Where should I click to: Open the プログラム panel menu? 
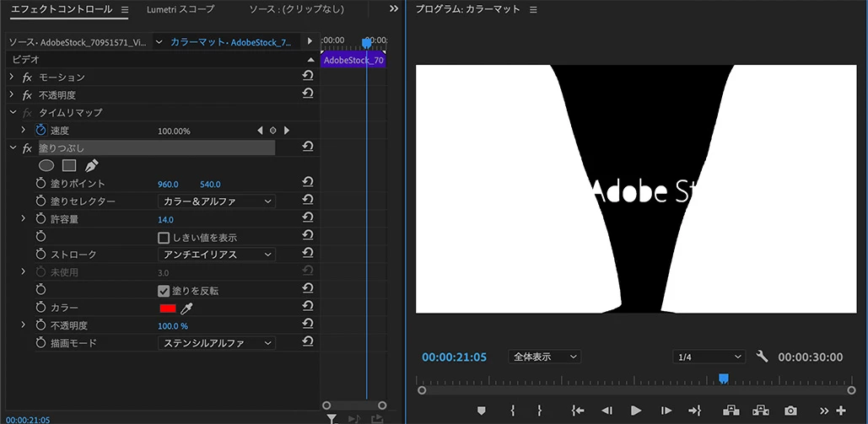coord(533,10)
